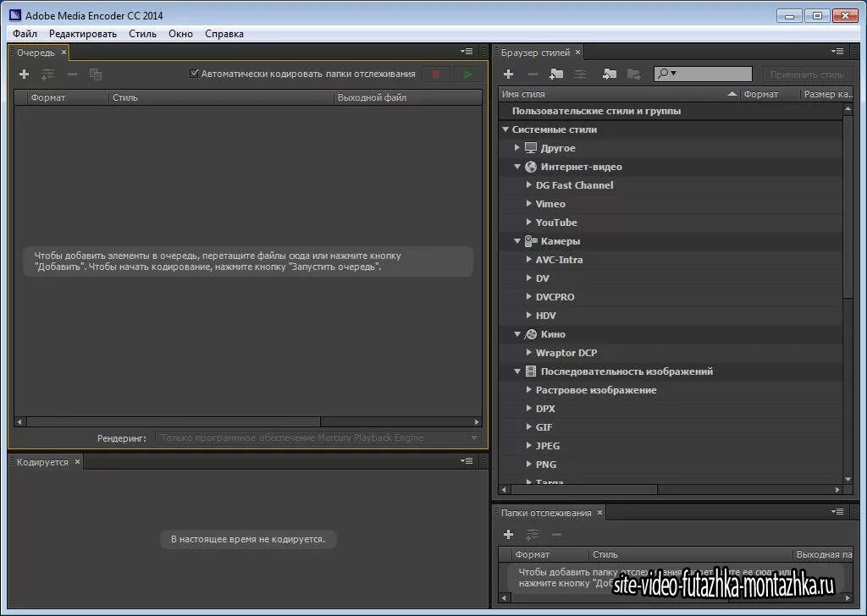Expand the Другое category

[517, 147]
